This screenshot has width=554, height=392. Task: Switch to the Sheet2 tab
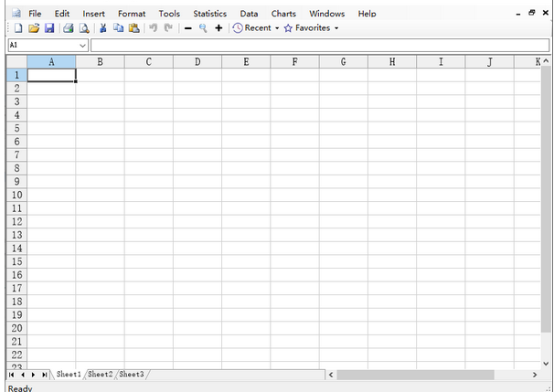tap(101, 375)
